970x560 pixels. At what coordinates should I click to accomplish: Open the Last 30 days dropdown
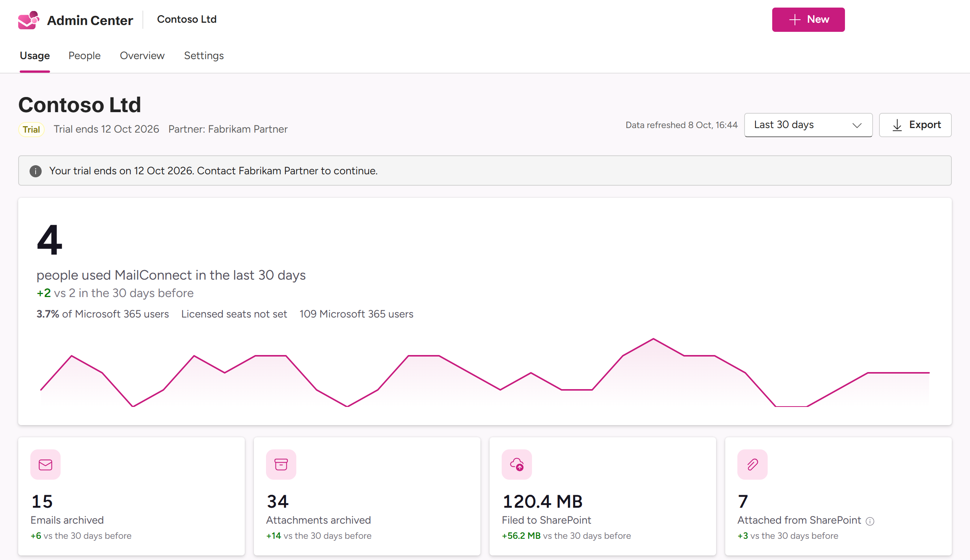(x=808, y=125)
